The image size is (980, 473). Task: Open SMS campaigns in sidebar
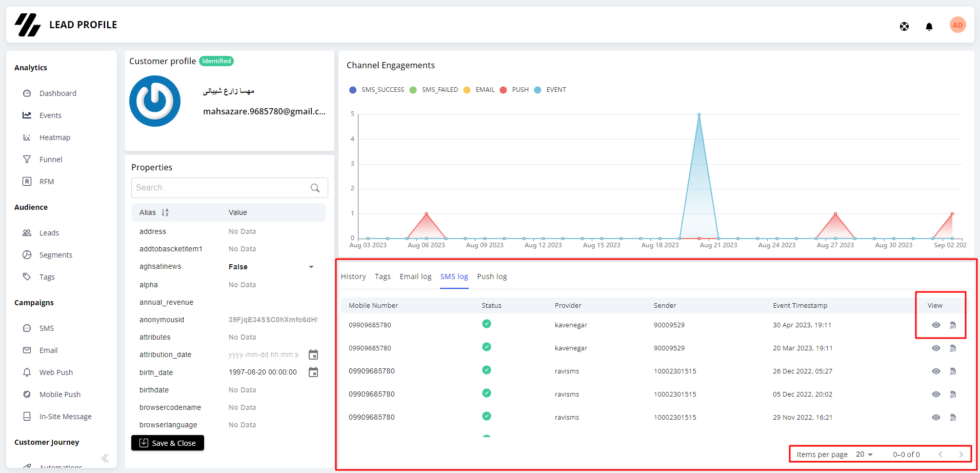coord(46,328)
